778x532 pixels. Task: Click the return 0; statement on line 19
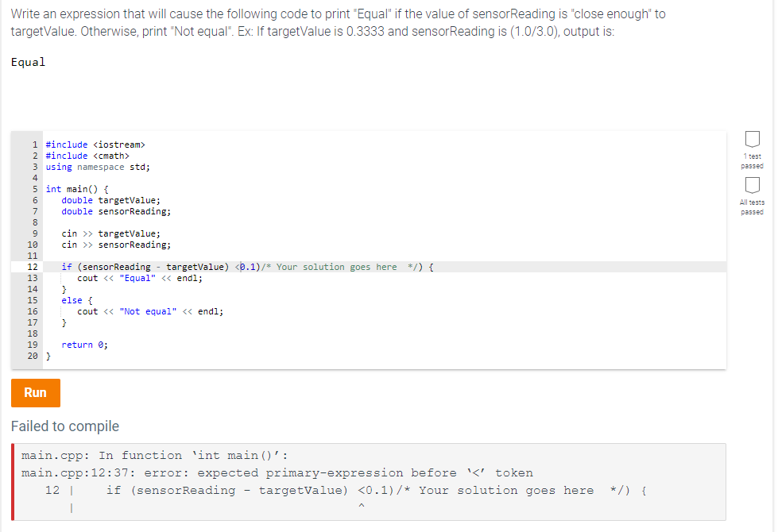87,344
